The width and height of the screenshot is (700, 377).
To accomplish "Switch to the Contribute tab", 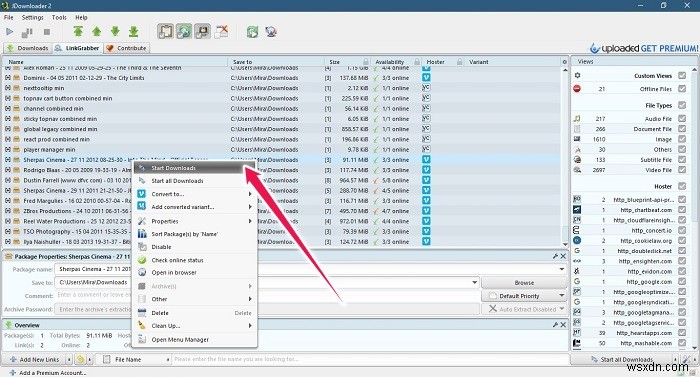I will pos(126,48).
